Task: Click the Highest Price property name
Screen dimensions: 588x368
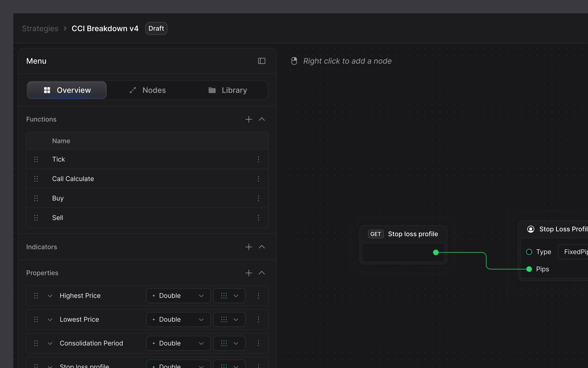Action: click(x=80, y=296)
